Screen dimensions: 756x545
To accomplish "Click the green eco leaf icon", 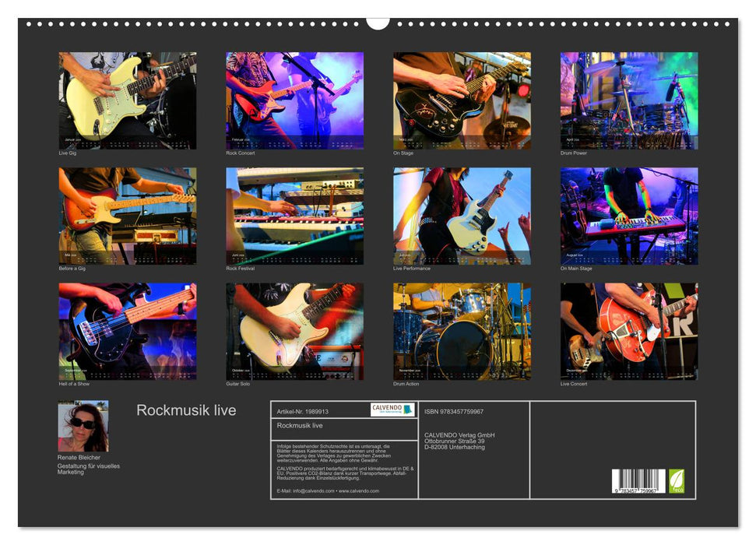I will pyautogui.click(x=677, y=480).
